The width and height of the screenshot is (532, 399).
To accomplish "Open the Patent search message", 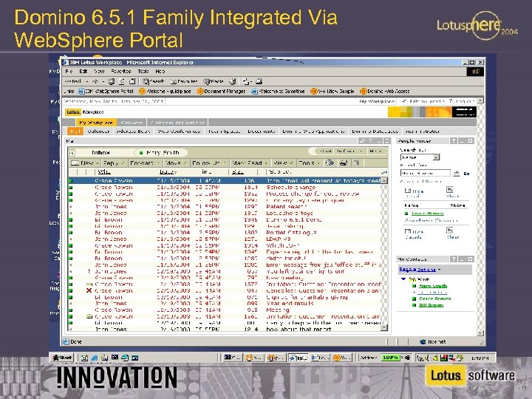I will click(225, 207).
